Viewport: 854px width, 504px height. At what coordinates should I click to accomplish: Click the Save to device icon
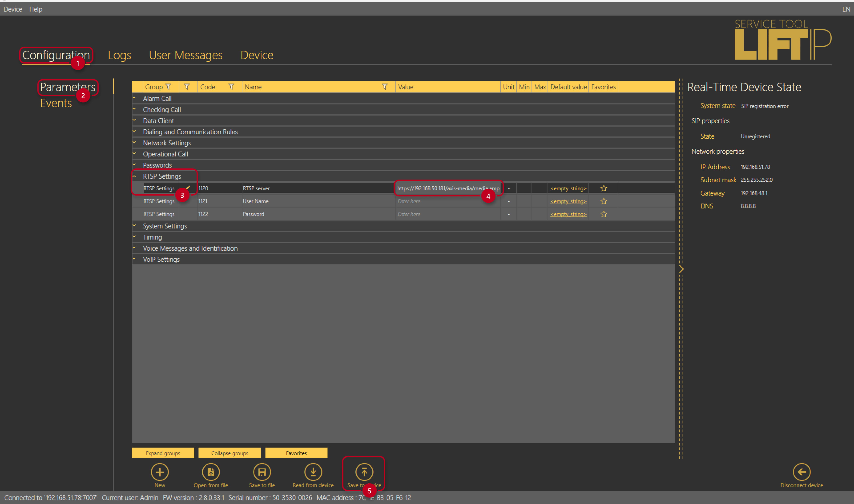[364, 472]
